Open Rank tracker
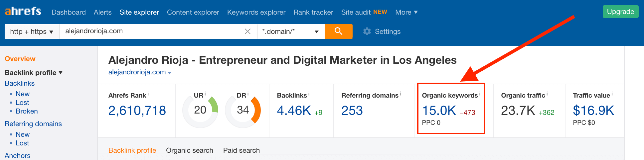This screenshot has height=160, width=644. tap(313, 12)
